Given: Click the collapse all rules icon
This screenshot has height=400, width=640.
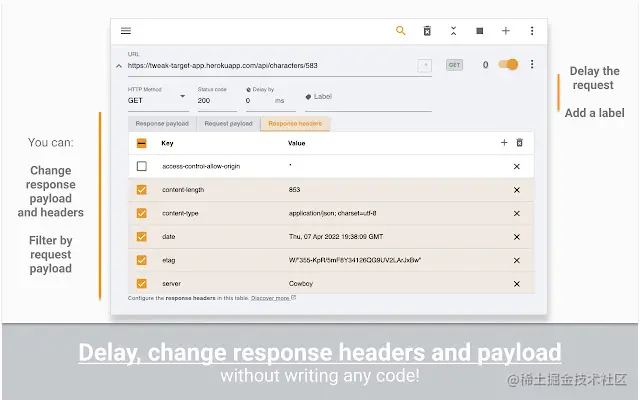Looking at the screenshot, I should point(453,31).
